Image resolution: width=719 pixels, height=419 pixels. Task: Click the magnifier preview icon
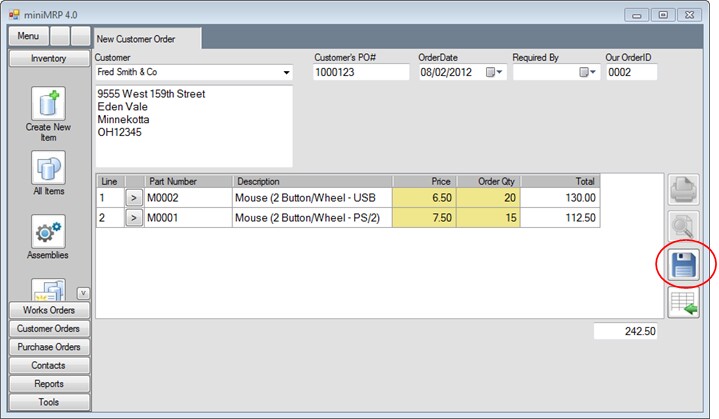coord(683,228)
